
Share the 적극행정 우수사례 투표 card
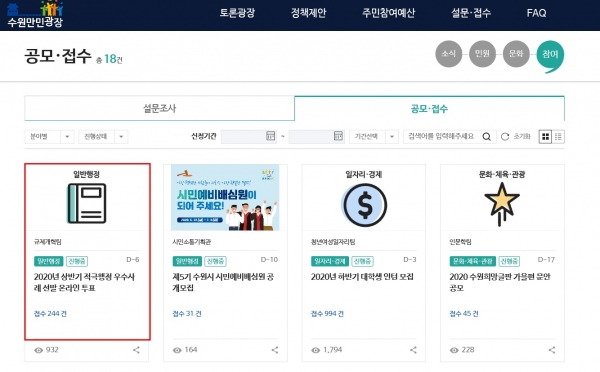[x=136, y=350]
